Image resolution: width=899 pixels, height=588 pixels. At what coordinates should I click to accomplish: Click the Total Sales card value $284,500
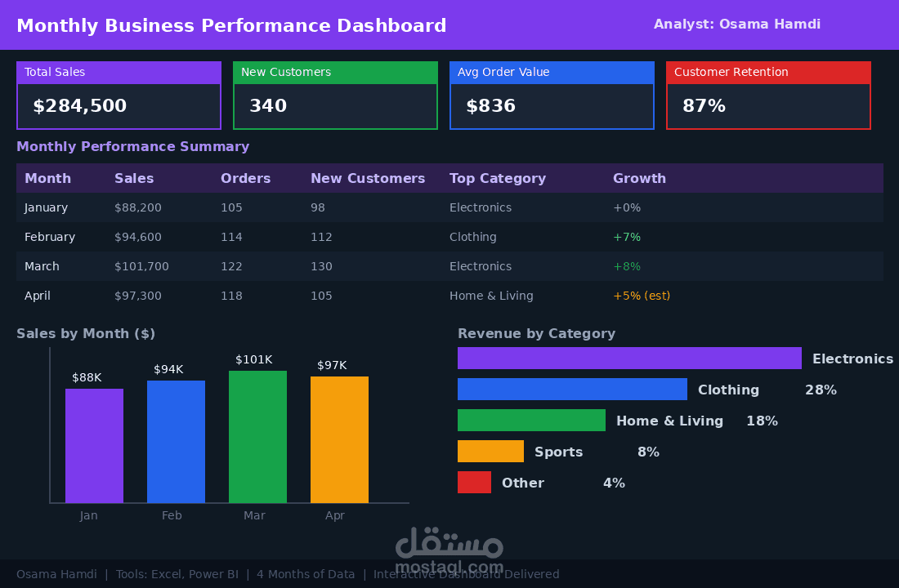pyautogui.click(x=80, y=106)
